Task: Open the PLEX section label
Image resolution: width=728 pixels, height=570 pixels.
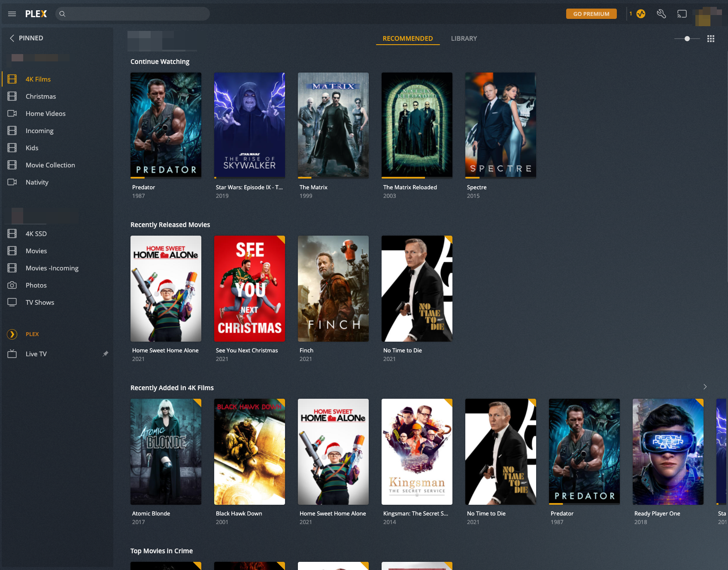Action: pos(32,334)
